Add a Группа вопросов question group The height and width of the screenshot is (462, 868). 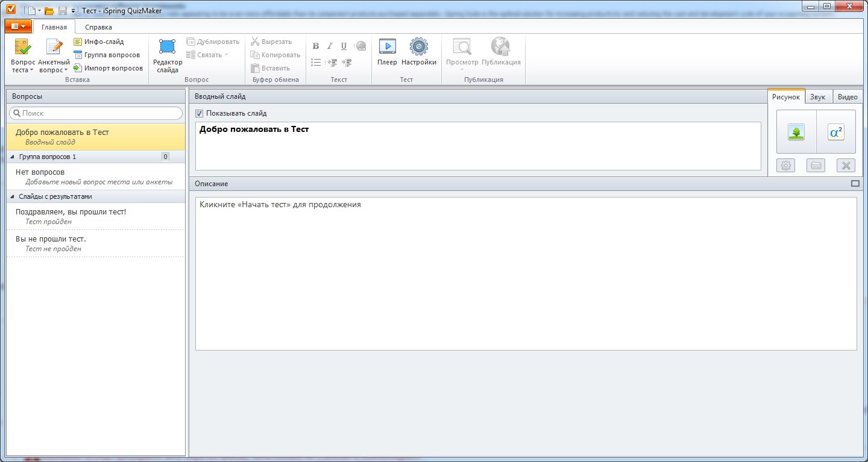(x=107, y=55)
